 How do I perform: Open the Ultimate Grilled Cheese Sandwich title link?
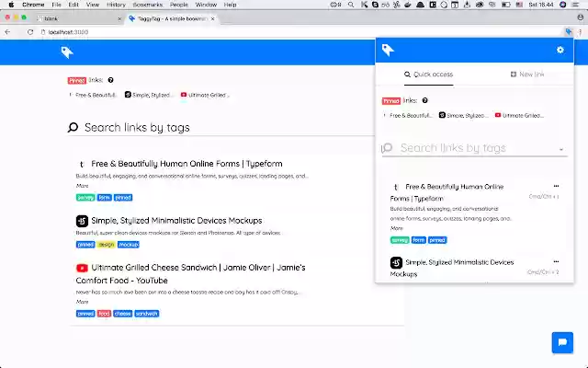[190, 274]
